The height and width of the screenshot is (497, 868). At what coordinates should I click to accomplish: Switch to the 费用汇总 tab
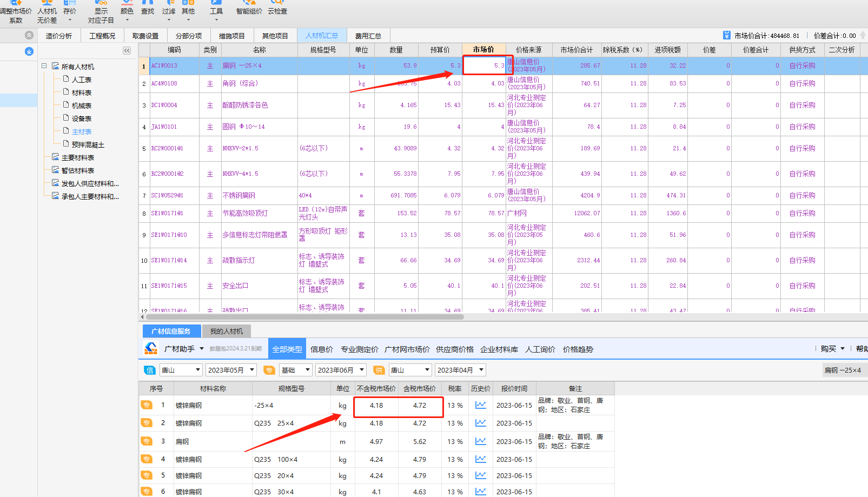[x=368, y=36]
